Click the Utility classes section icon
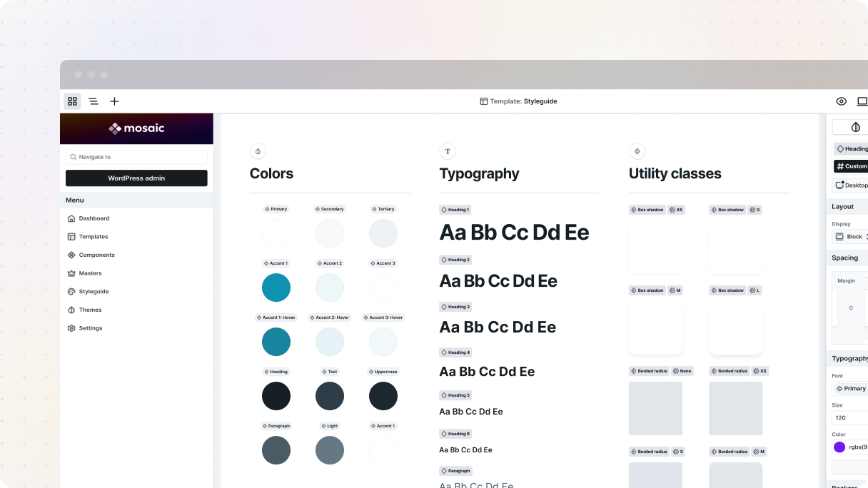Screen dimensions: 868x488 click(637, 151)
